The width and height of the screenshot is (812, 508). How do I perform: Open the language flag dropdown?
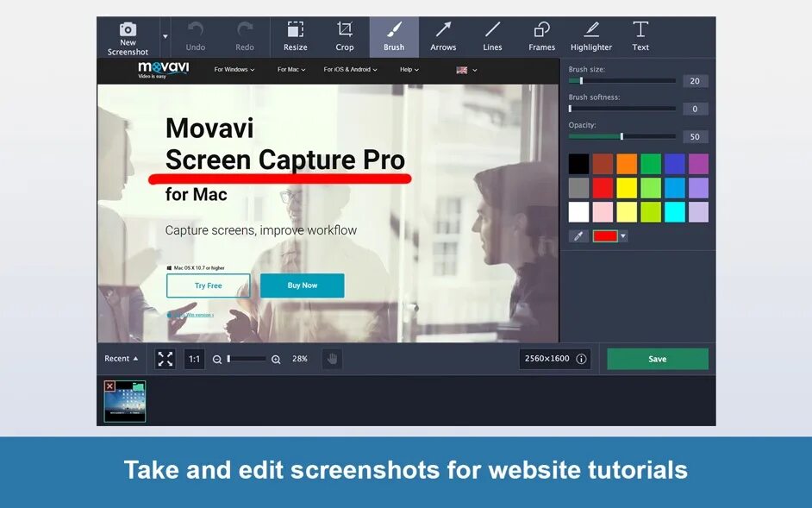pos(466,70)
